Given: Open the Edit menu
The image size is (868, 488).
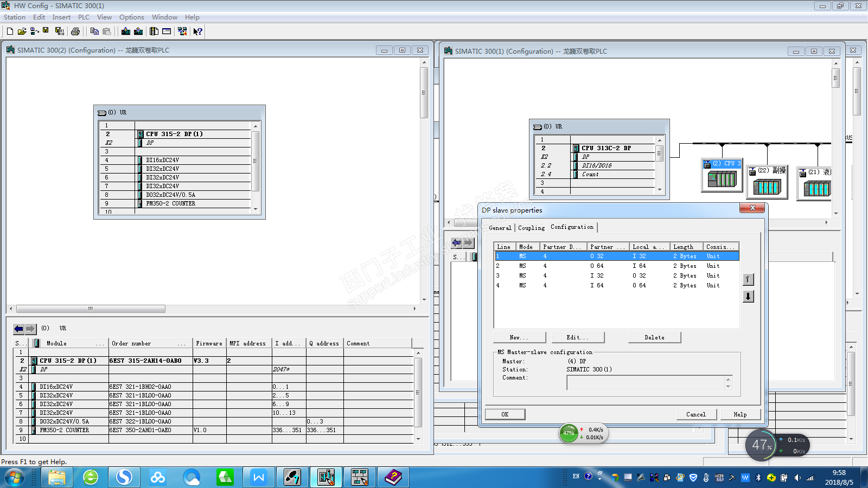Looking at the screenshot, I should [39, 17].
